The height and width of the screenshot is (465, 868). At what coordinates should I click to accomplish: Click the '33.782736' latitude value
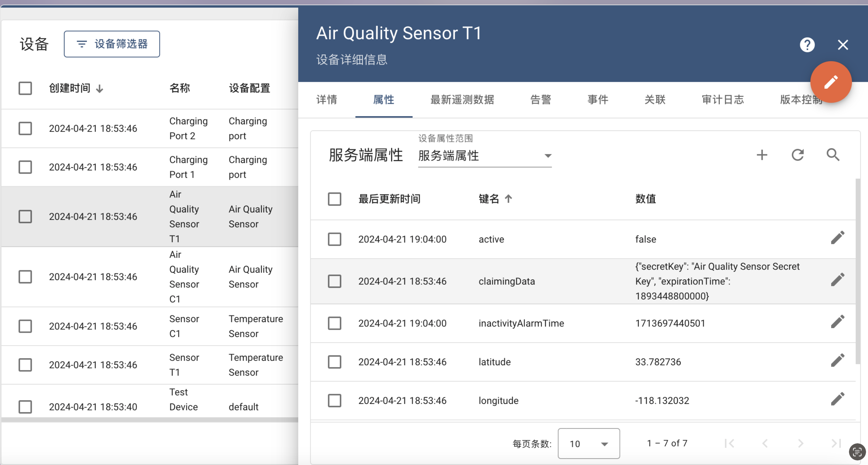pos(658,362)
